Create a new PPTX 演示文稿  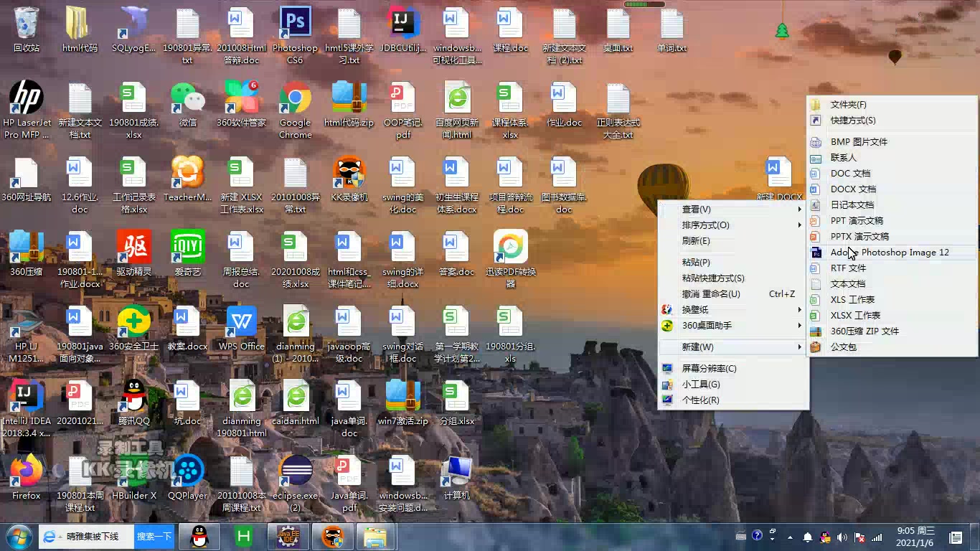coord(892,237)
